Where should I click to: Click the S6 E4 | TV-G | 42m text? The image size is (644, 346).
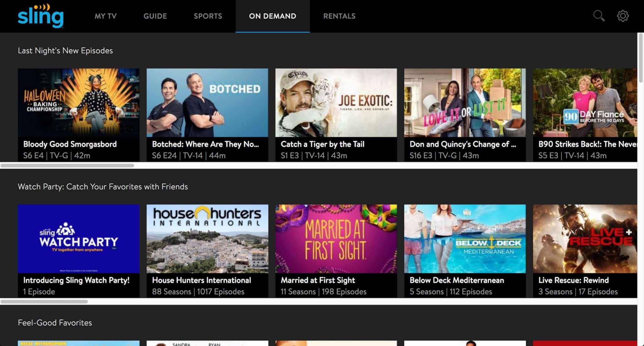pos(57,156)
